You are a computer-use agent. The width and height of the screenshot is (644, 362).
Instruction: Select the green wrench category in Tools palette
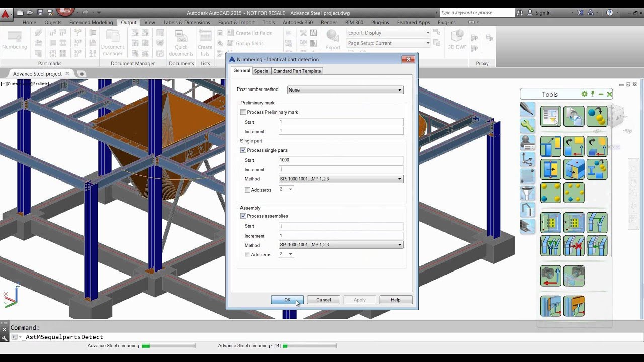click(527, 125)
